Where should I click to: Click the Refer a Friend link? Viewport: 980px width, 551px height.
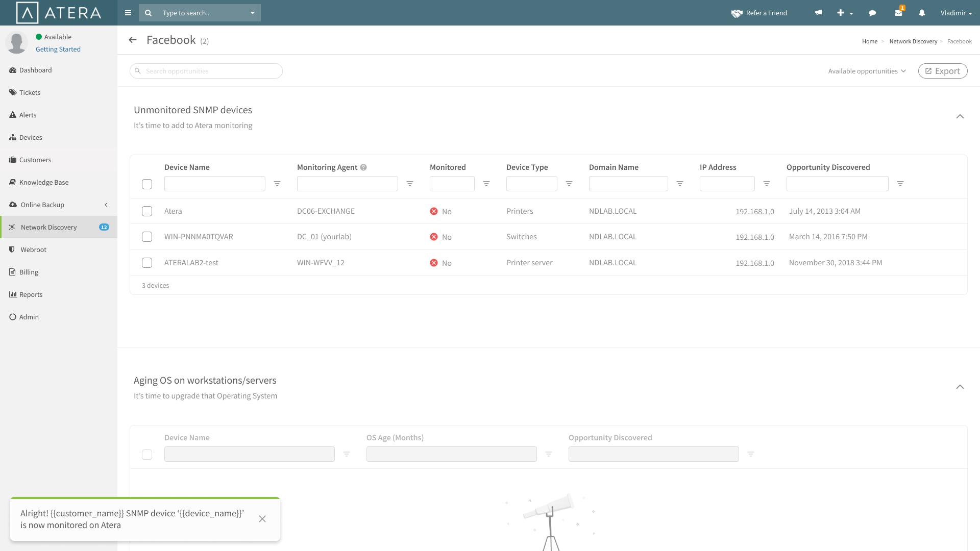[766, 13]
